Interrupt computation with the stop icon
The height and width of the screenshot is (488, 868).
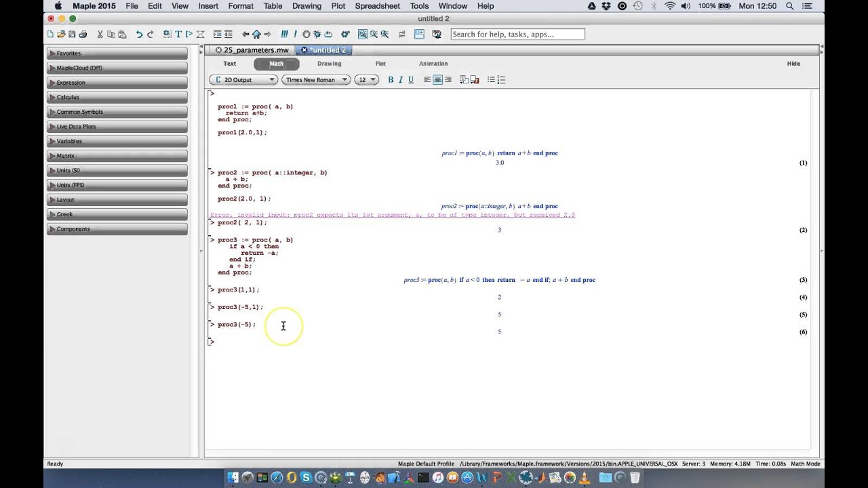coord(307,34)
